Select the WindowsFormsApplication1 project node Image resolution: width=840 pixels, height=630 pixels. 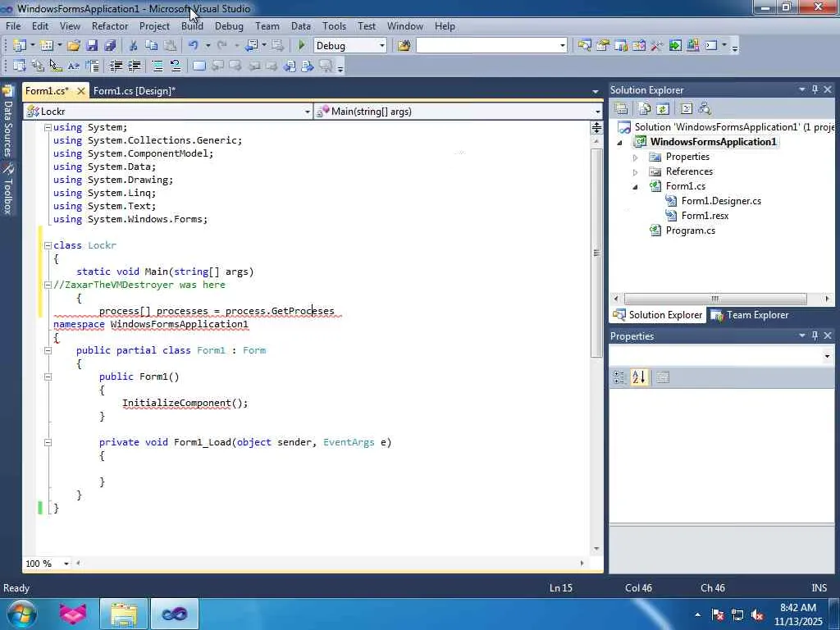713,142
